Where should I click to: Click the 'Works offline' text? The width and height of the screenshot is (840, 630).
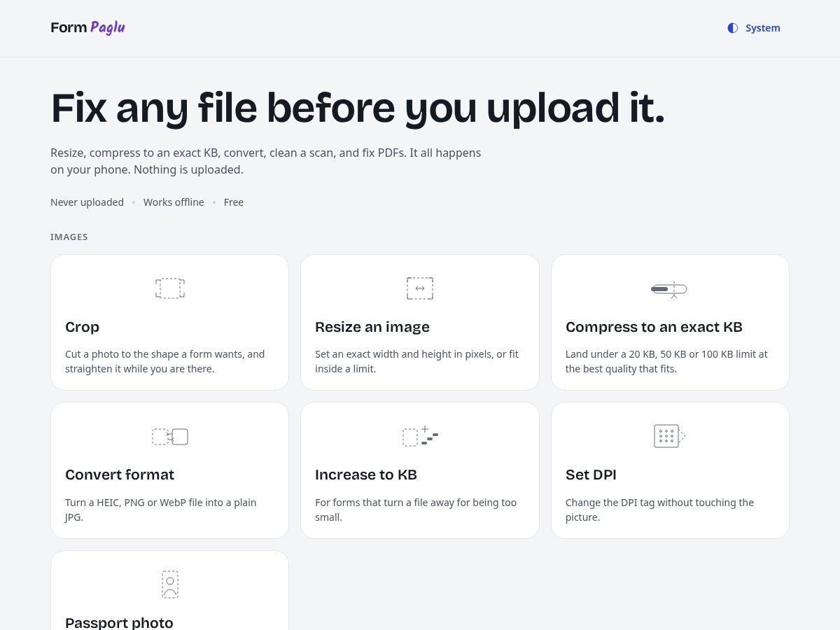174,202
